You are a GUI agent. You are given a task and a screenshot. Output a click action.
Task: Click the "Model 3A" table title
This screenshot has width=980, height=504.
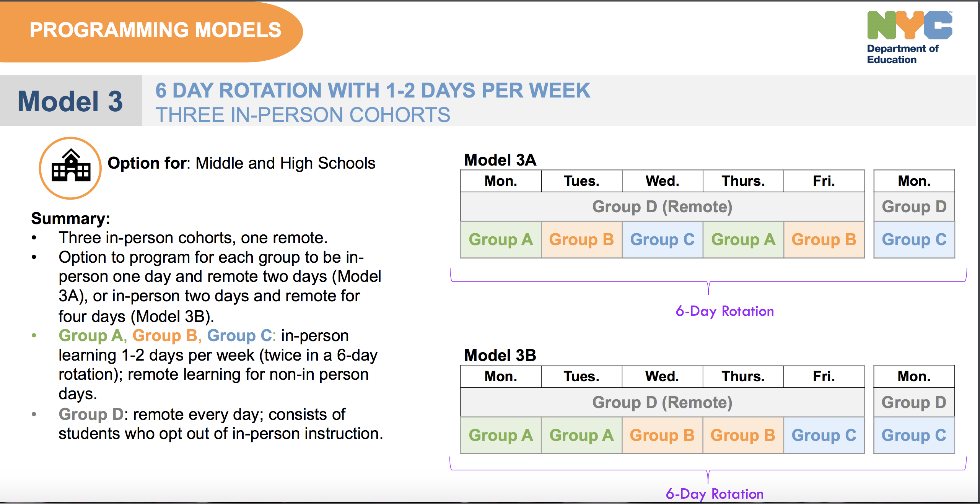pos(500,160)
